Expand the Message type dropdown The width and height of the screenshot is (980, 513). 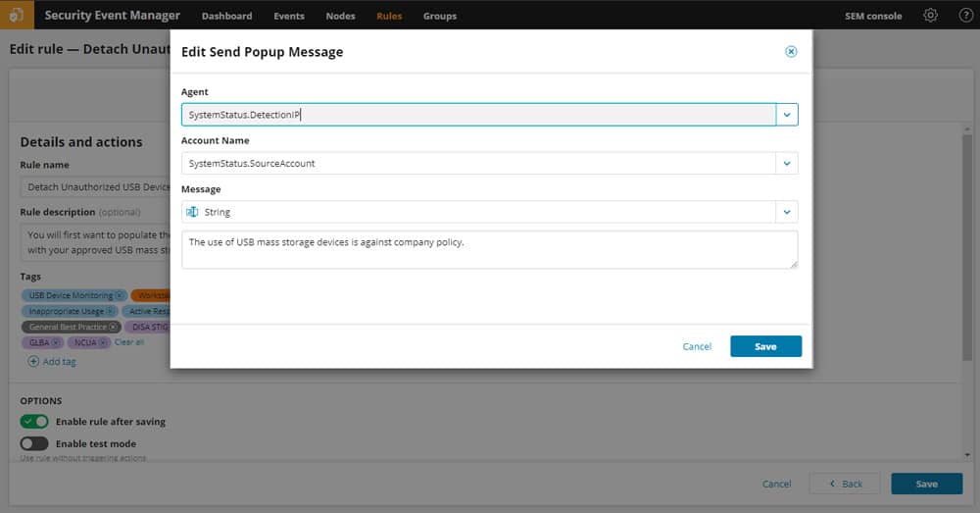(x=787, y=212)
